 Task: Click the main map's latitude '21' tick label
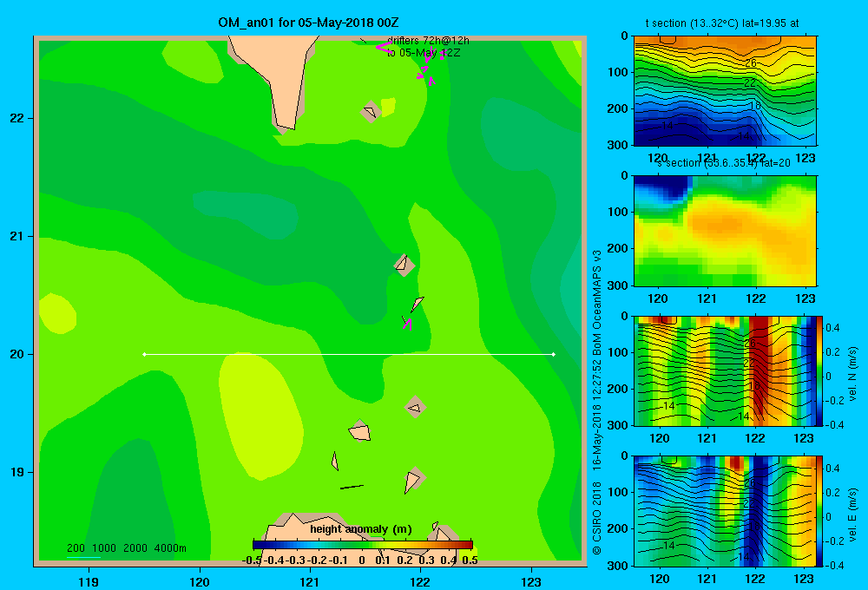[x=16, y=236]
